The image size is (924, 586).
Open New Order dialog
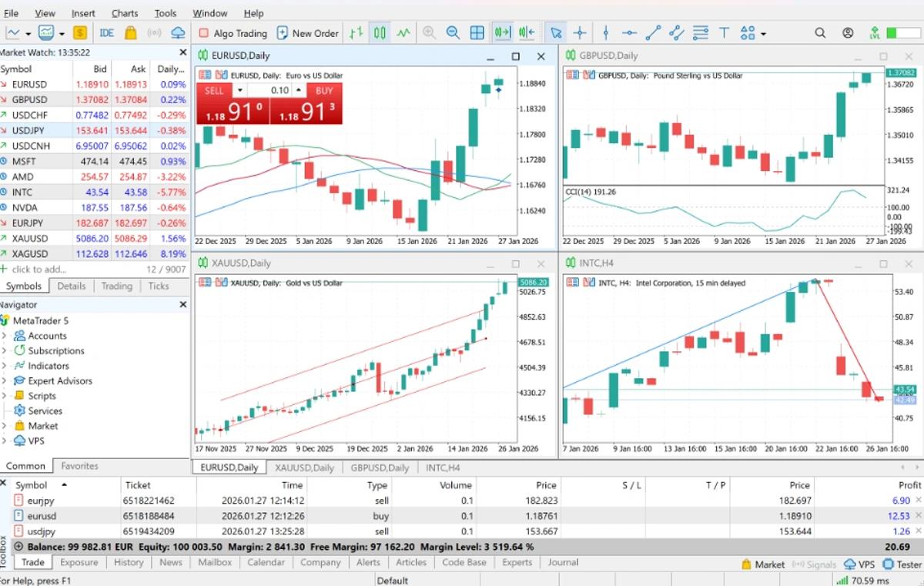tap(307, 33)
